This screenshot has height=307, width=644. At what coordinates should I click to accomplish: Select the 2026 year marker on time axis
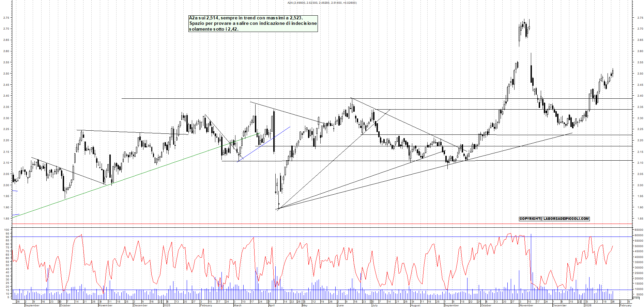pos(587,305)
